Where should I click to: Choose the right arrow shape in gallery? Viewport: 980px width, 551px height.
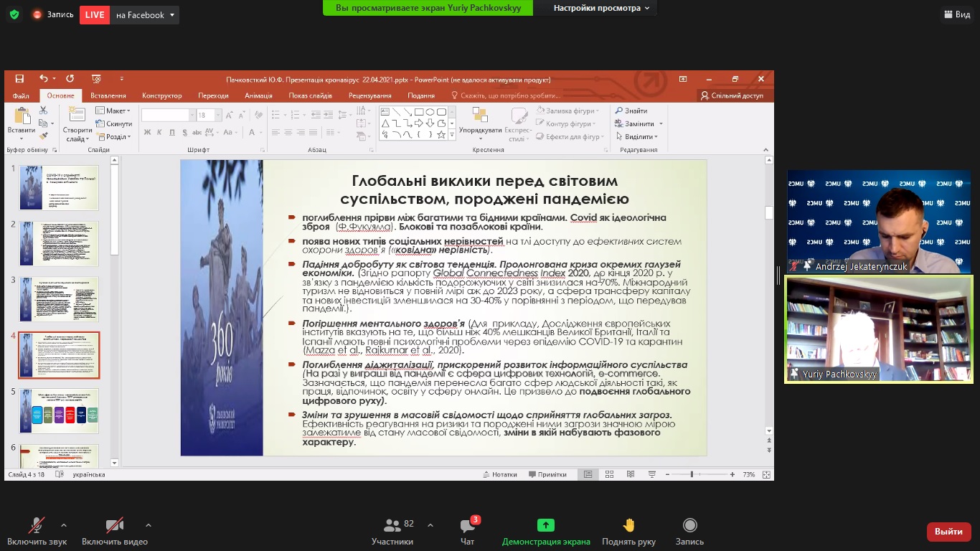click(419, 123)
